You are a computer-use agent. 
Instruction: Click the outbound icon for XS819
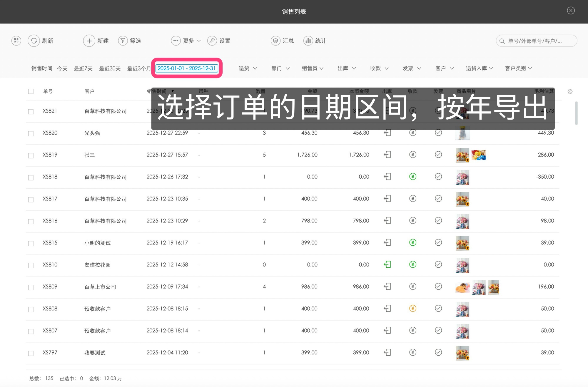tap(387, 155)
